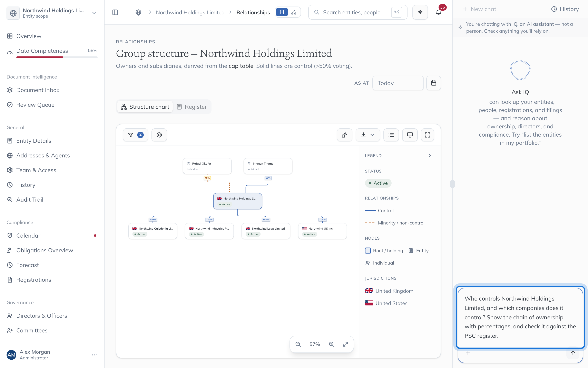The width and height of the screenshot is (588, 368).
Task: Open Document Inbox in sidebar
Action: [52, 90]
